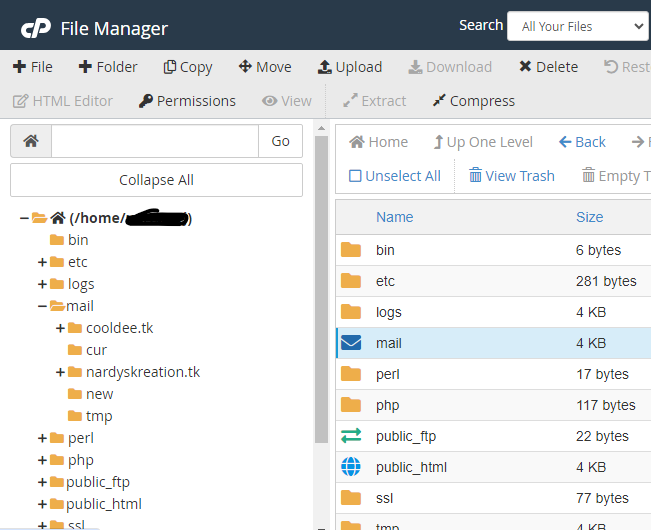Create a new file with +File

(x=33, y=67)
